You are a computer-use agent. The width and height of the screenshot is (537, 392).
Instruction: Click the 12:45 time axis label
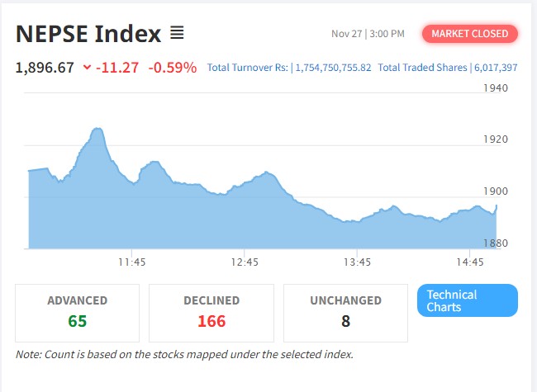[x=245, y=262]
